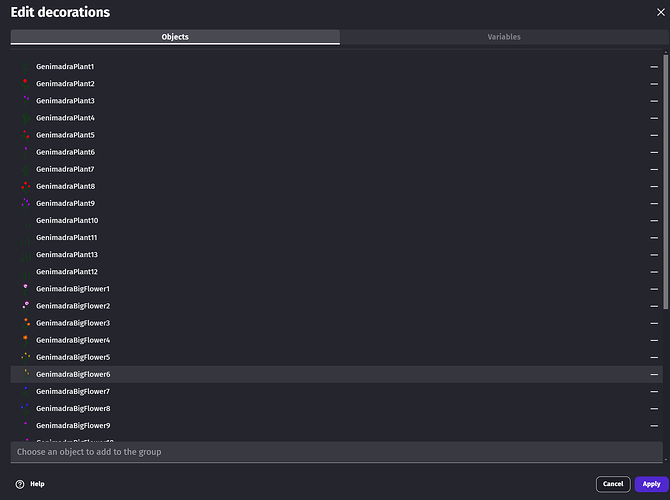Image resolution: width=670 pixels, height=500 pixels.
Task: Click the GenimadraBigFlower1 pink flower thumbnail
Action: tap(25, 289)
